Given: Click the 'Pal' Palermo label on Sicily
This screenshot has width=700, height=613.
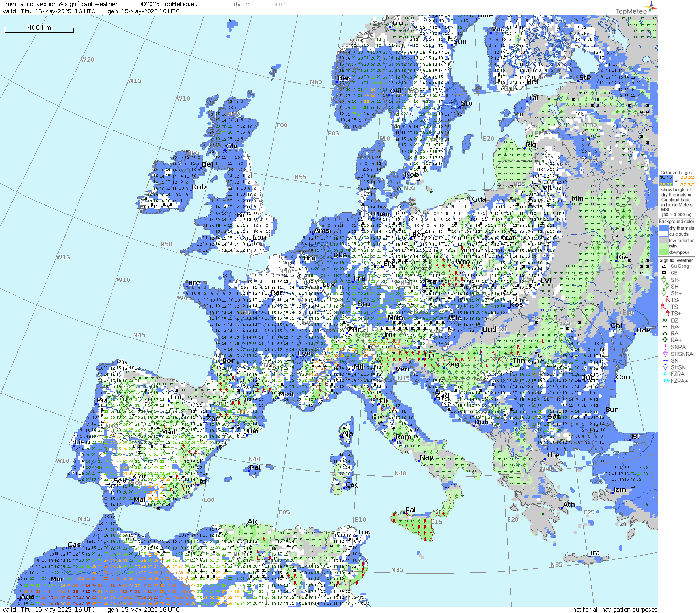Looking at the screenshot, I should 410,510.
